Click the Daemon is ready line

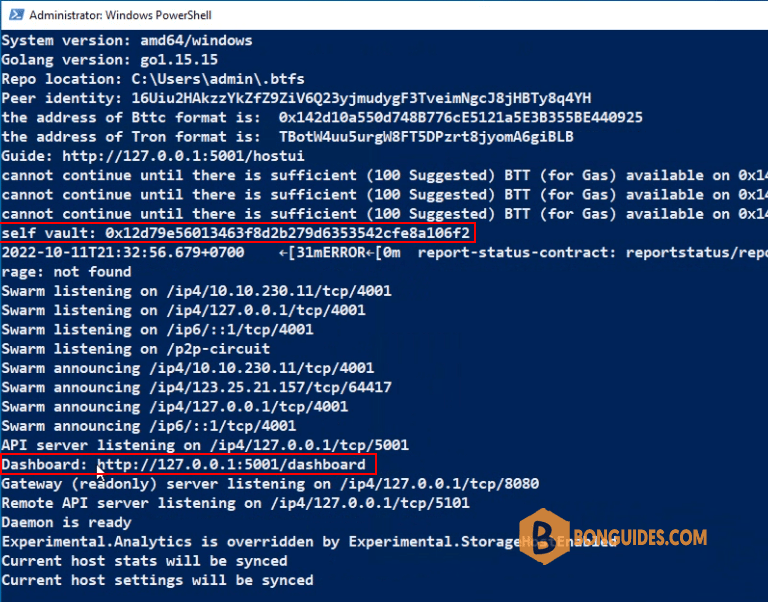(x=66, y=522)
